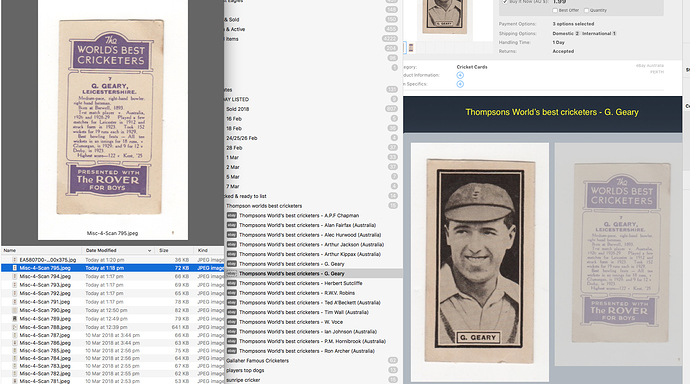Click the yellow listing title heading G. Geary
Screen dimensions: 690x384
coord(552,112)
